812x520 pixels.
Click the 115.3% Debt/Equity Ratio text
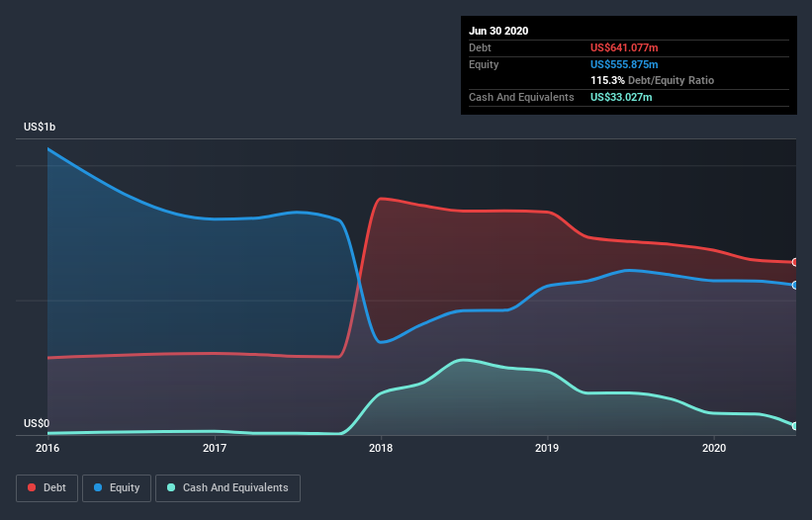pos(652,81)
